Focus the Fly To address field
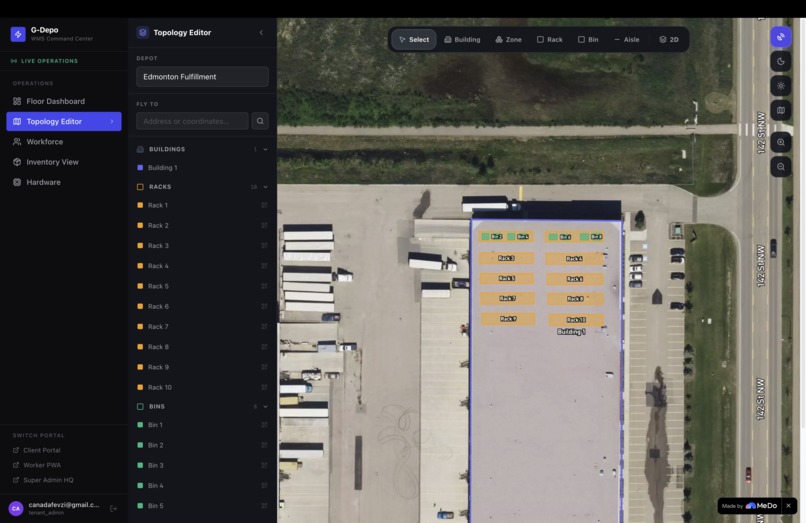Screen dimensions: 806x523 point(192,121)
